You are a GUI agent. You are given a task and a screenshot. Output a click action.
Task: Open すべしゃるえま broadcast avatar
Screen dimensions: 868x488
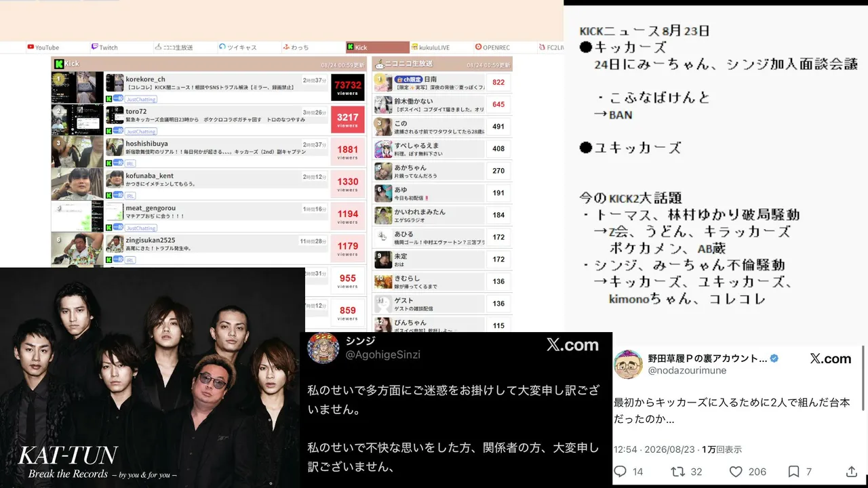384,149
